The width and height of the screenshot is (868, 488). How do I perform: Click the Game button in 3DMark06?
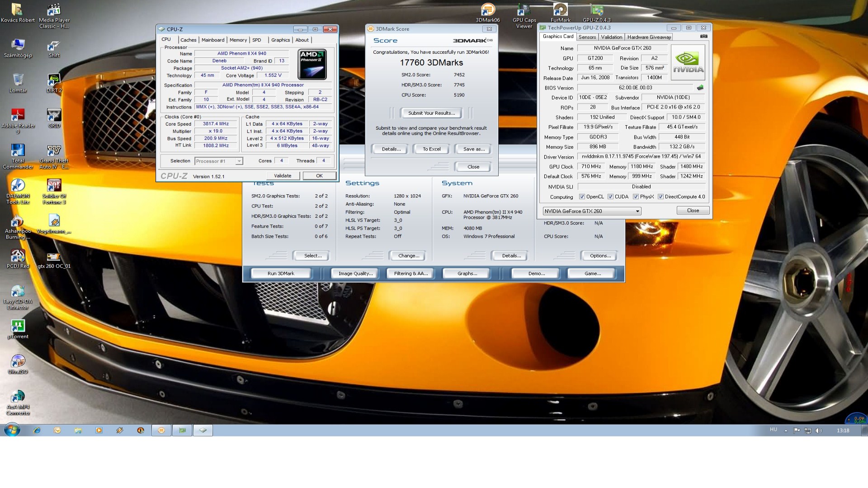pos(592,273)
